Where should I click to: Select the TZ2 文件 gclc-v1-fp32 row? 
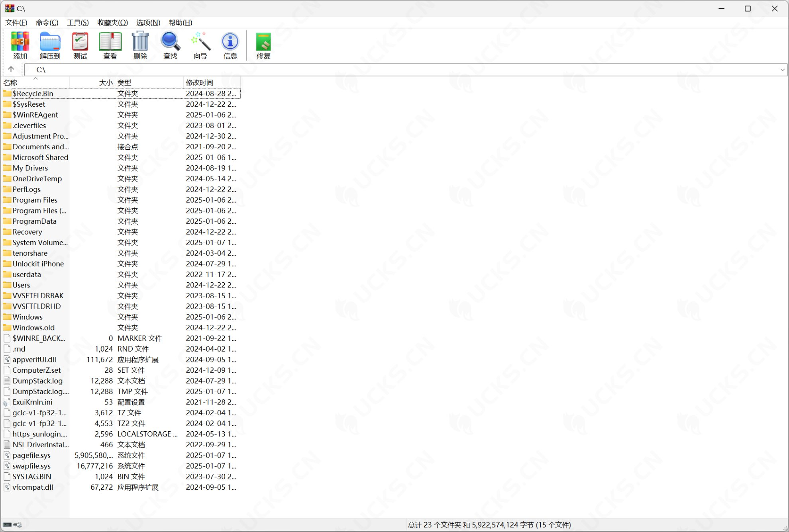[x=121, y=423]
